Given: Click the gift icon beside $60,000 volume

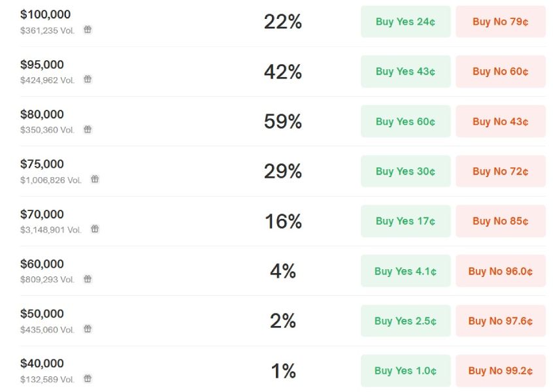Looking at the screenshot, I should pos(88,279).
